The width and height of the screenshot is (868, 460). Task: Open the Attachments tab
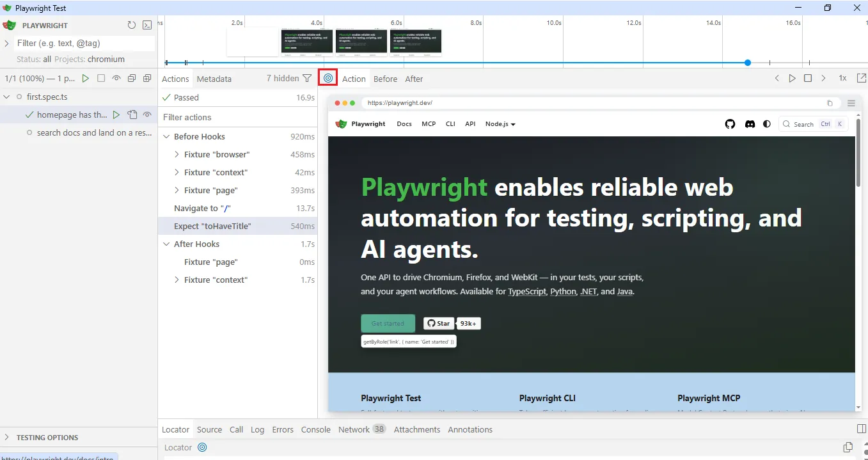pyautogui.click(x=417, y=429)
